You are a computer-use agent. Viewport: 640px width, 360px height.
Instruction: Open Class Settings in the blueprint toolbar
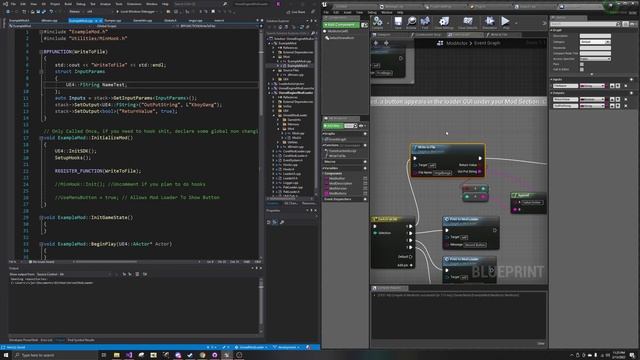(444, 22)
